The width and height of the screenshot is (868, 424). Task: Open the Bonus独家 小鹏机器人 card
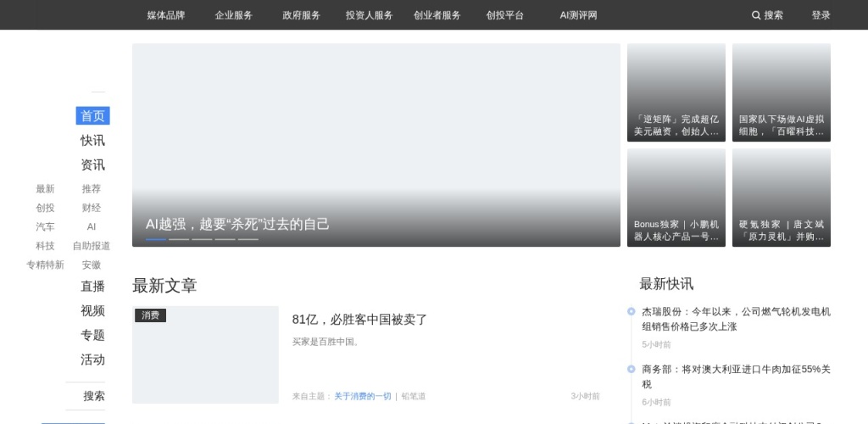point(676,198)
